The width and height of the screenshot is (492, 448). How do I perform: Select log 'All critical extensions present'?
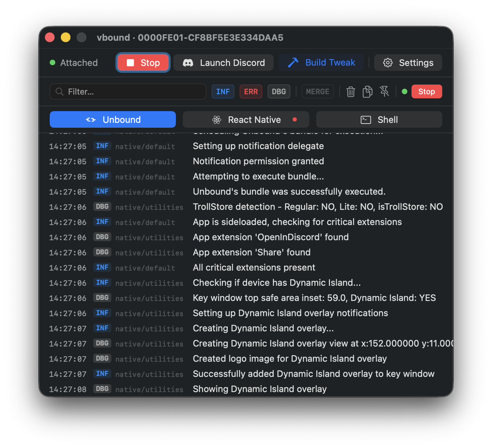coord(246,267)
